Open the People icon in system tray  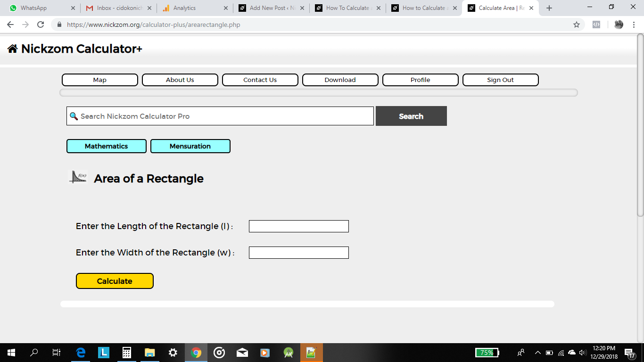[x=521, y=353]
